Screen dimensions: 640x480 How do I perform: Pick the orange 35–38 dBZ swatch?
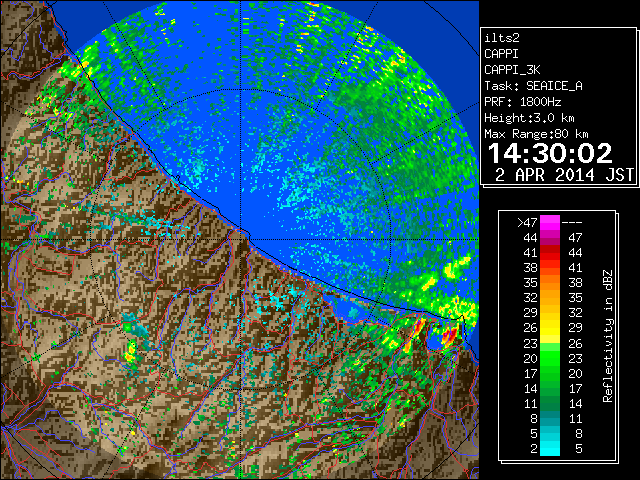(x=550, y=282)
